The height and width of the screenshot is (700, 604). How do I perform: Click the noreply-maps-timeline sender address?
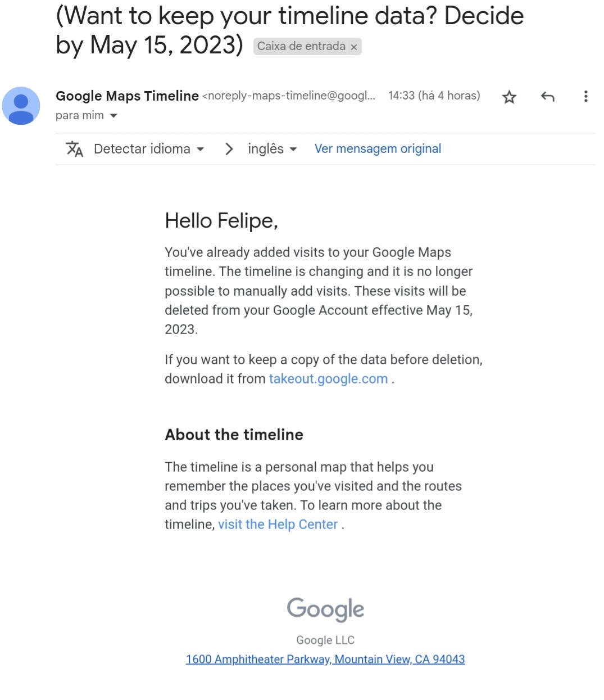point(289,96)
